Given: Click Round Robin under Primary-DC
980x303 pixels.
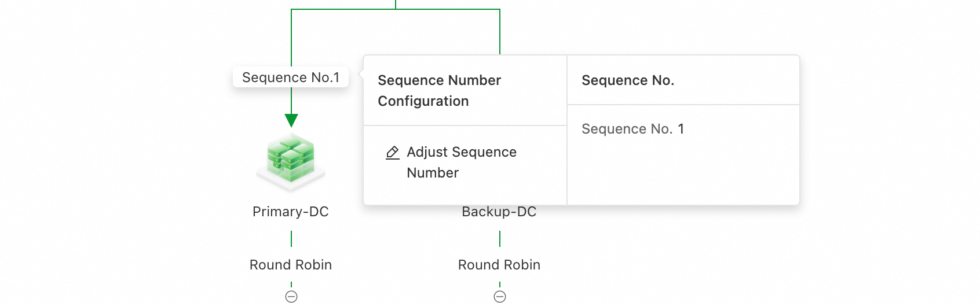Looking at the screenshot, I should tap(291, 265).
